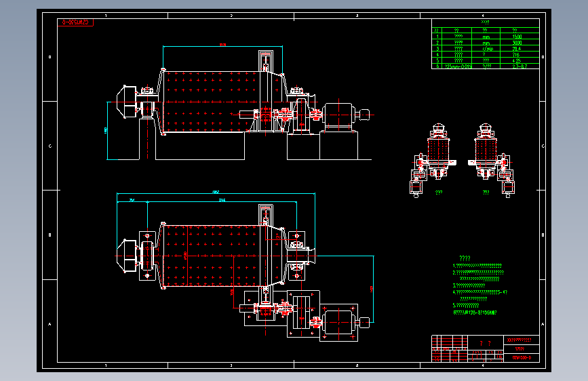Select the 4.25 value in the table
Viewport: 588px width, 381px height.
(x=516, y=60)
